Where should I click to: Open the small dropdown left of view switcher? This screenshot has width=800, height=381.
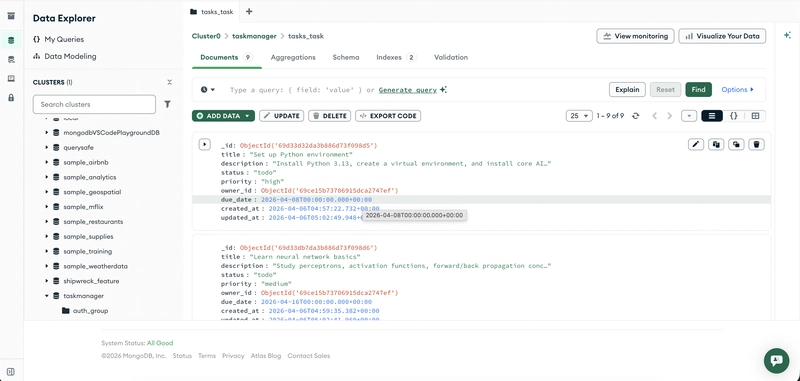[689, 116]
